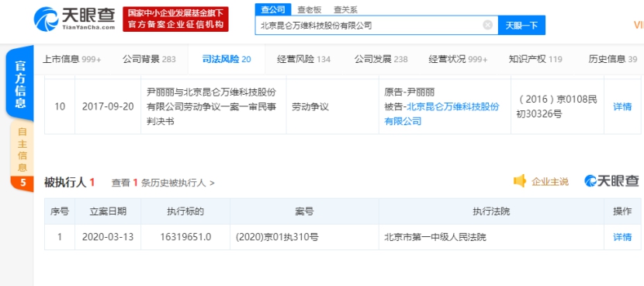This screenshot has width=644, height=286.
Task: Select the 查关系 search tab
Action: click(345, 9)
